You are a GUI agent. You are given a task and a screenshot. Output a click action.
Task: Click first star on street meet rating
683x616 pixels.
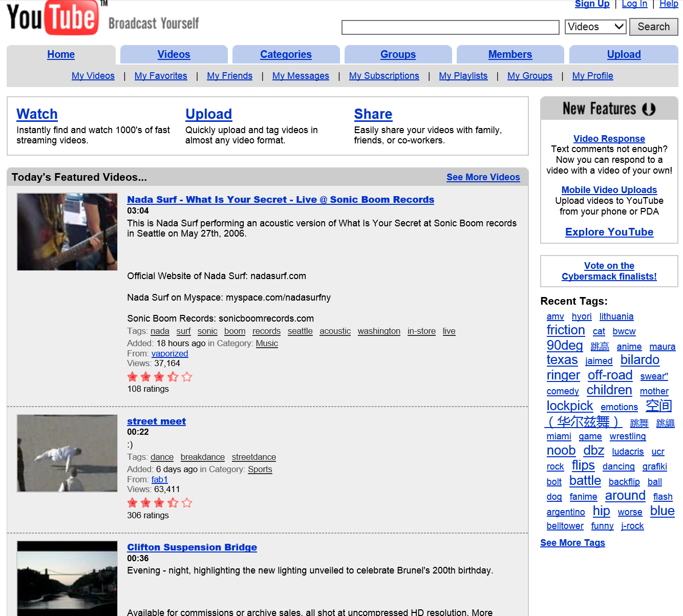(133, 503)
